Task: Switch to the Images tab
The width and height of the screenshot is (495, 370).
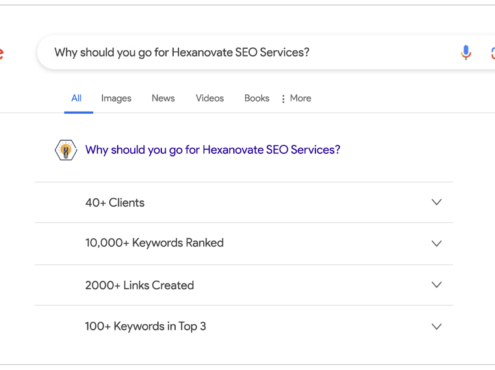Action: pyautogui.click(x=116, y=98)
